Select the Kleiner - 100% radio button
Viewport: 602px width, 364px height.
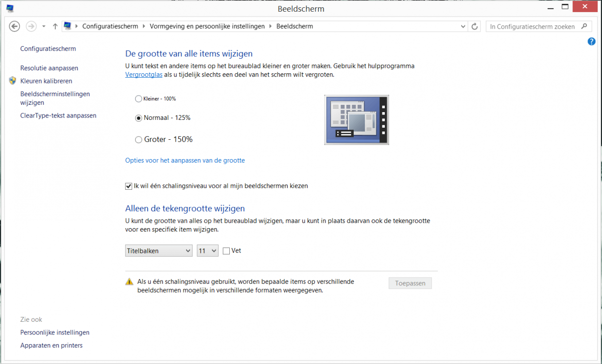138,99
